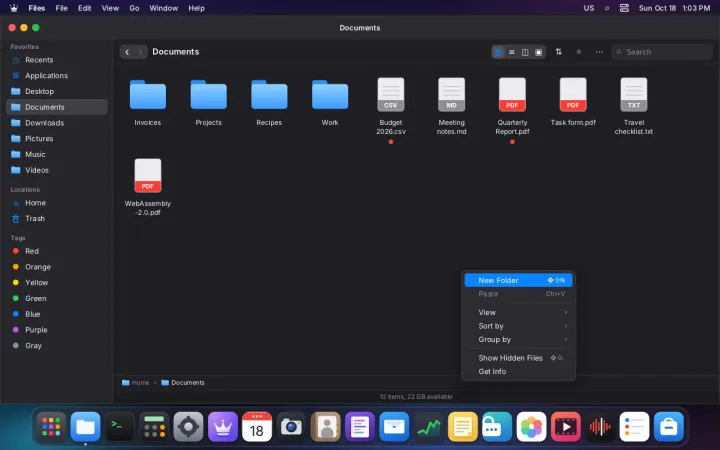Open the control center icon in menu bar
The width and height of the screenshot is (720, 450).
(624, 8)
